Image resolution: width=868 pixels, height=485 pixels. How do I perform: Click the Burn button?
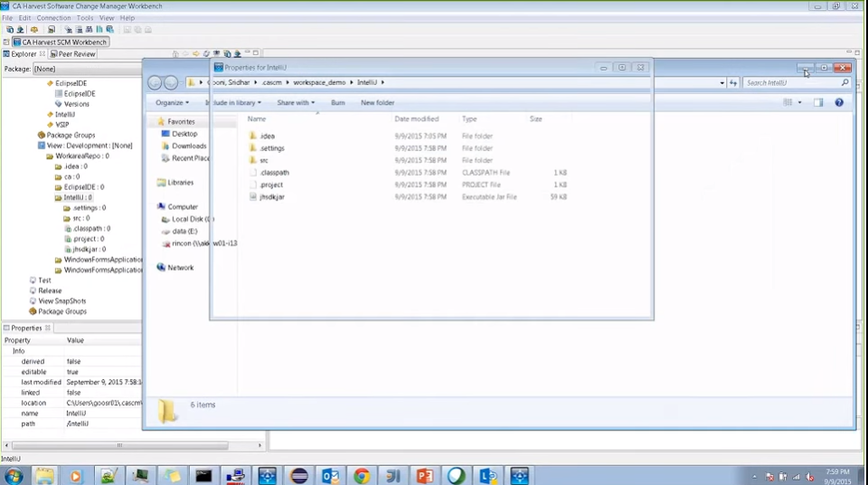[x=337, y=102]
